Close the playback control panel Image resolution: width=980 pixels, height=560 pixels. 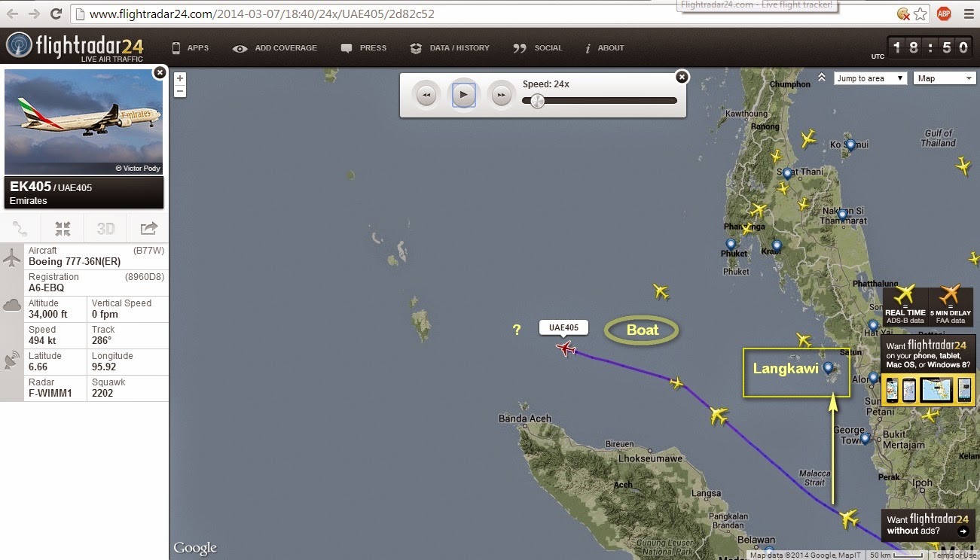[682, 76]
